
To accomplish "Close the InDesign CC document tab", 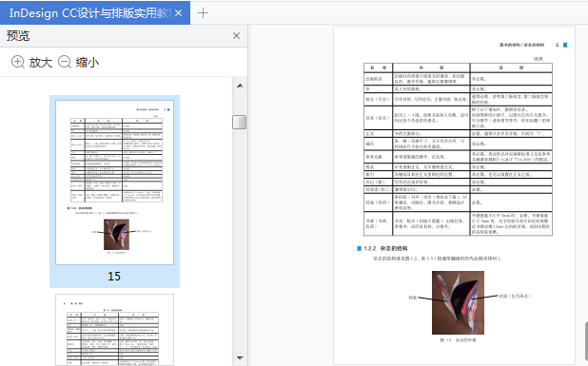I will [179, 13].
